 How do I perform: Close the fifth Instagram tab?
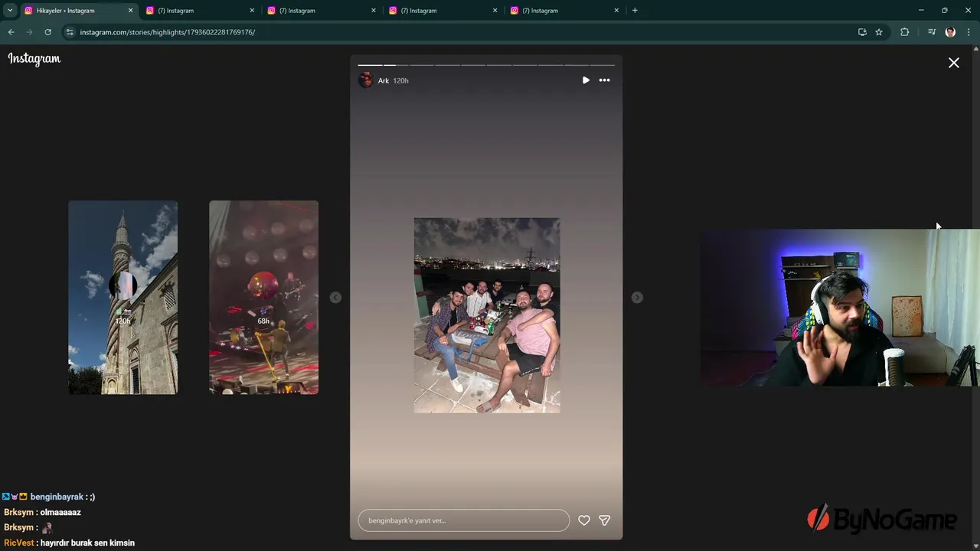click(x=616, y=11)
